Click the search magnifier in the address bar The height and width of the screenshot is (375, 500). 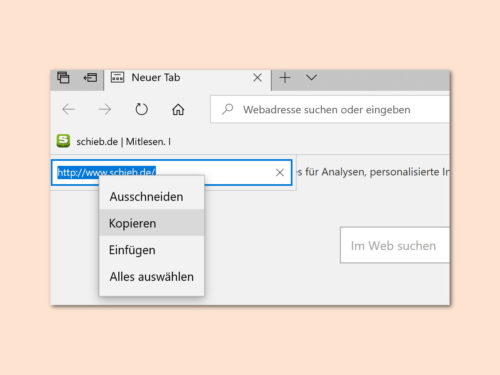click(228, 109)
